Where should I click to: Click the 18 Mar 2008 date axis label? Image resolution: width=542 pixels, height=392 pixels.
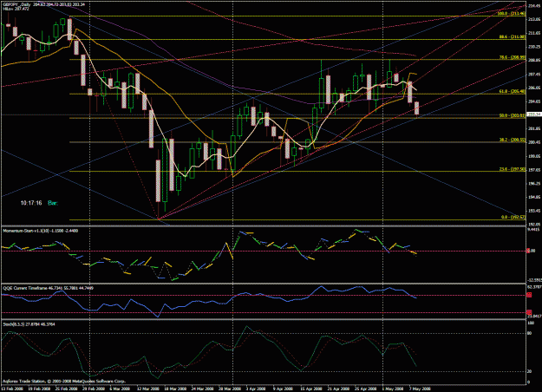pos(174,389)
